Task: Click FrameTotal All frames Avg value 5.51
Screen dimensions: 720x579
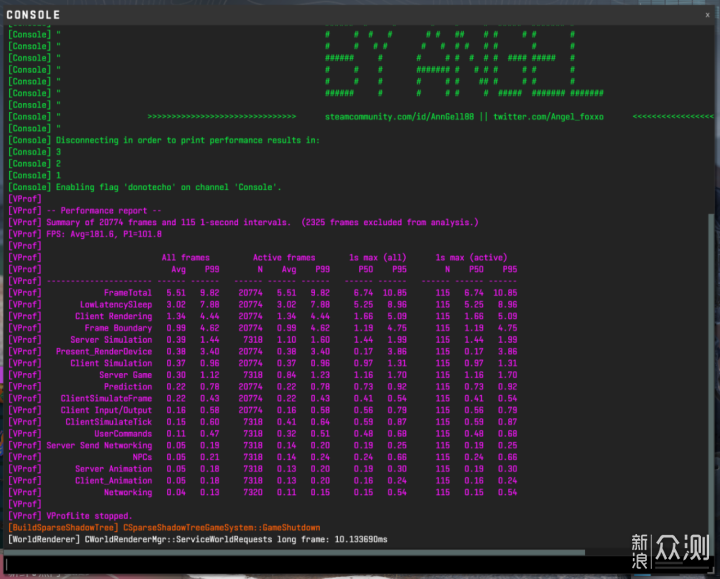Action: [x=176, y=292]
